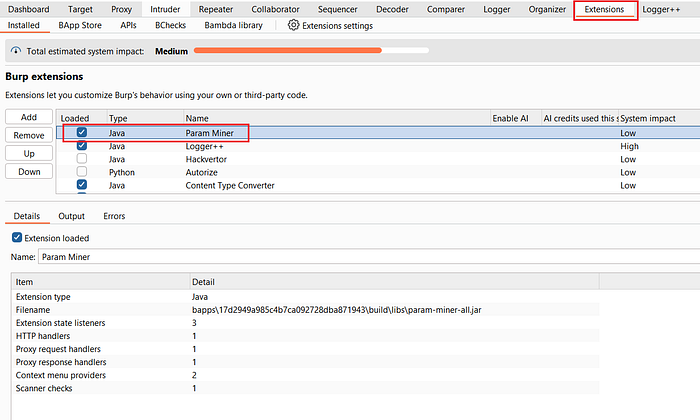
Task: Select the Installed sub-tab
Action: coord(24,25)
